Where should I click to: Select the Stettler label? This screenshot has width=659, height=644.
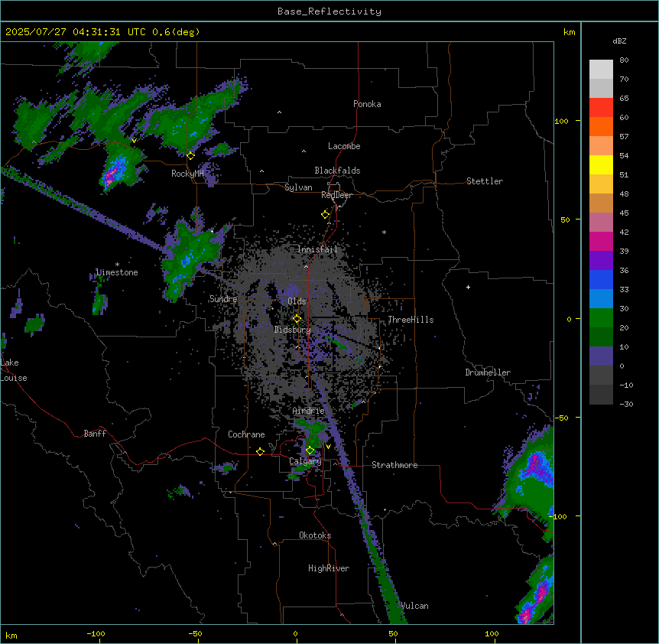point(485,181)
